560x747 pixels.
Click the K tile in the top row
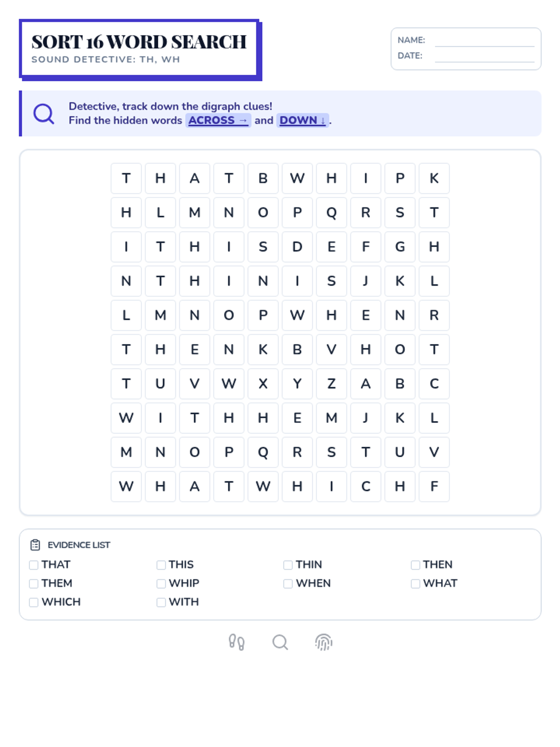(x=434, y=178)
